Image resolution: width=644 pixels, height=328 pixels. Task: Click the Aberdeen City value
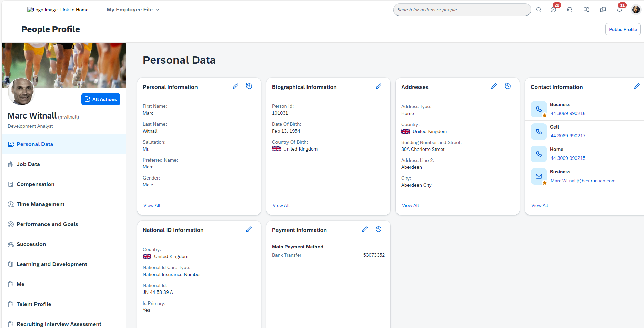click(416, 185)
